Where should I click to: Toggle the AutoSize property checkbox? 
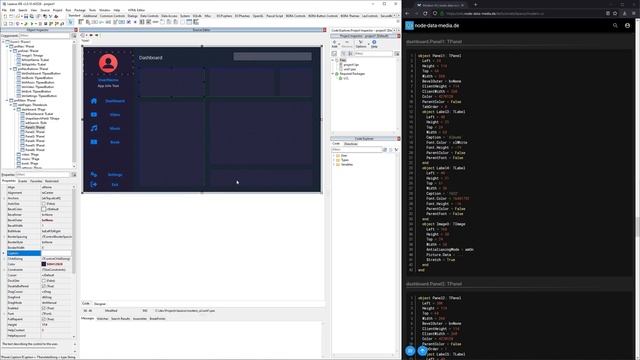click(44, 204)
